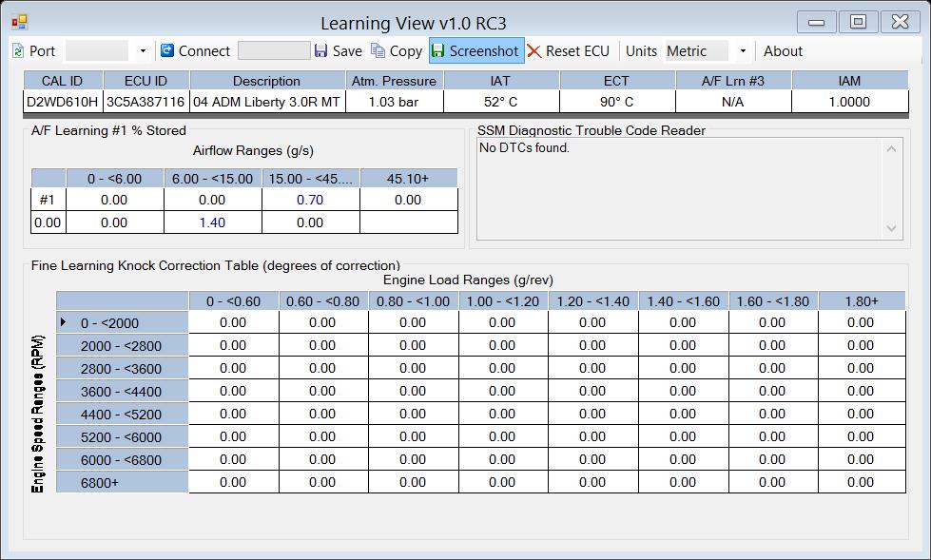Select the Units menu label
This screenshot has height=560, width=931.
641,51
